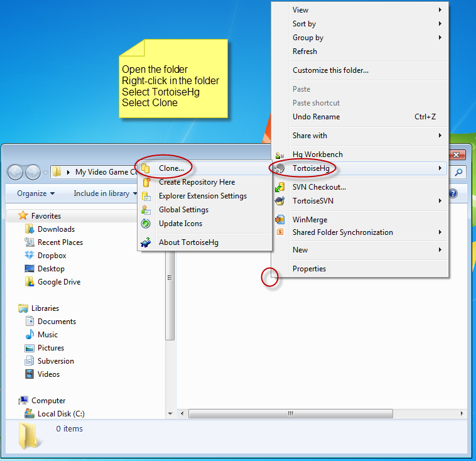Click scroll right arrow of horizontal scrollbar
Image resolution: width=476 pixels, height=461 pixels.
pos(462,414)
